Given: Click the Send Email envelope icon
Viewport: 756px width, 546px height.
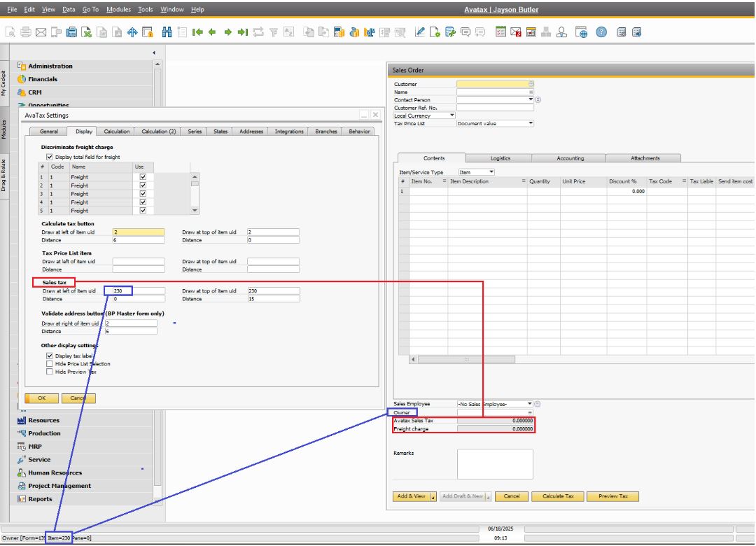Looking at the screenshot, I should pos(41,32).
